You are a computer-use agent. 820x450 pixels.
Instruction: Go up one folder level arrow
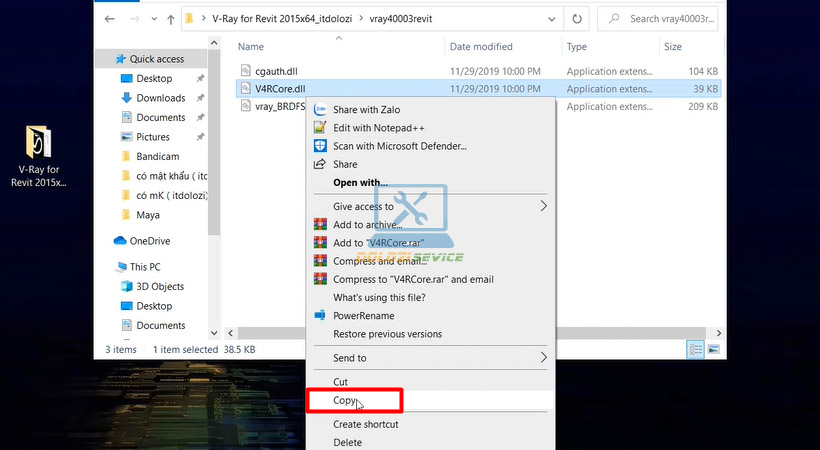pyautogui.click(x=170, y=19)
